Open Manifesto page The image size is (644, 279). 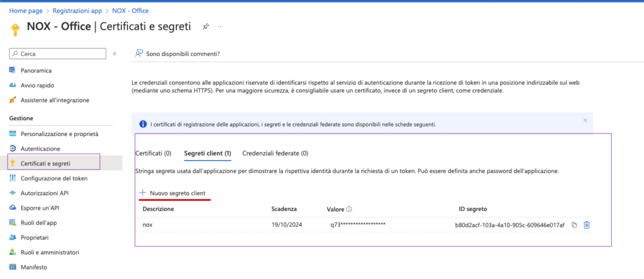pyautogui.click(x=34, y=267)
